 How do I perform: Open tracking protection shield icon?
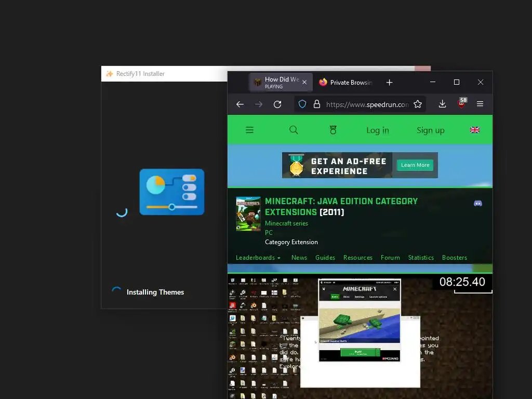302,104
